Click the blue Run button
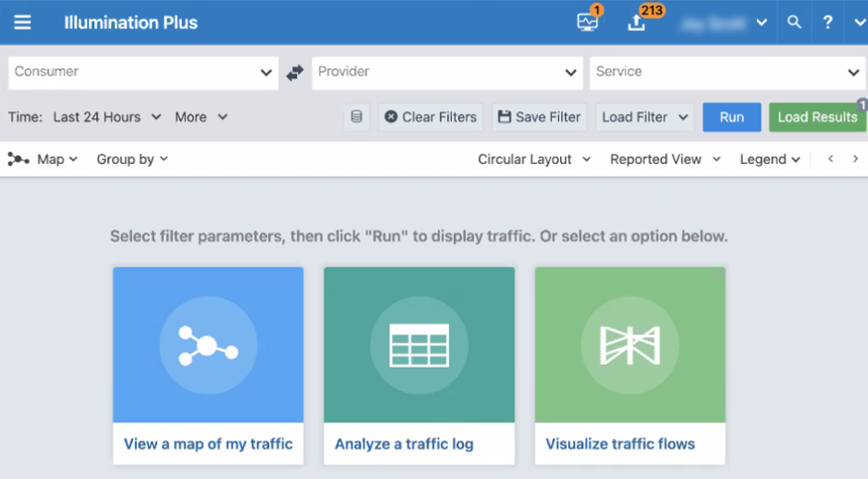Screen dimensions: 868x479 click(x=731, y=117)
